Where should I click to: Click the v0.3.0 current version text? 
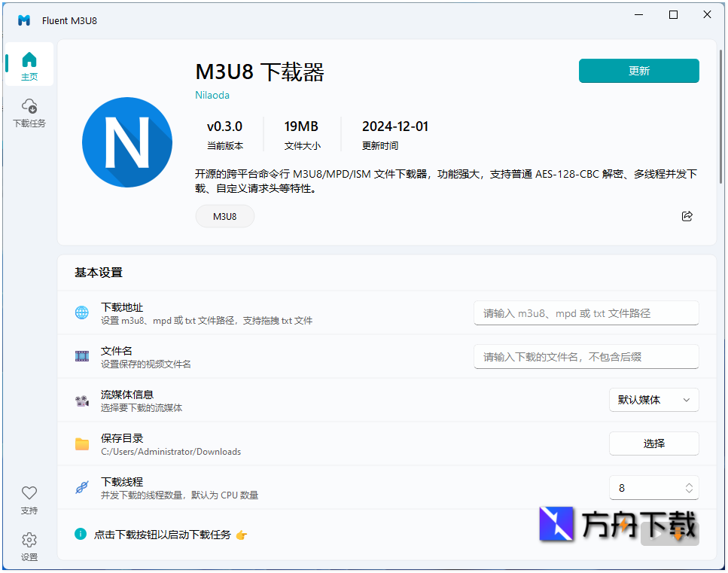coord(224,126)
